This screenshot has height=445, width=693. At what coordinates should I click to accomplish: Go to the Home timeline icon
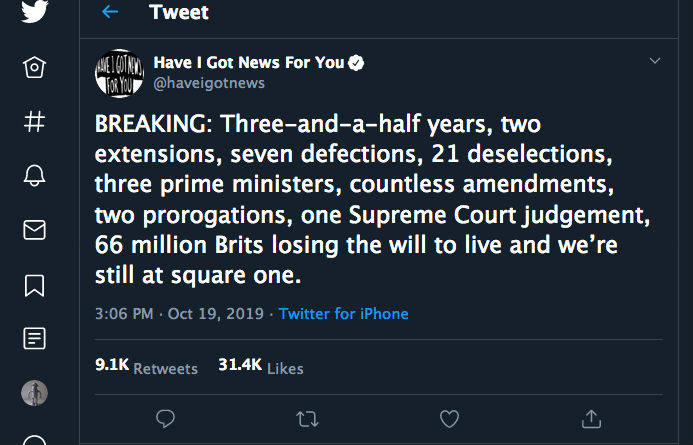(x=34, y=68)
